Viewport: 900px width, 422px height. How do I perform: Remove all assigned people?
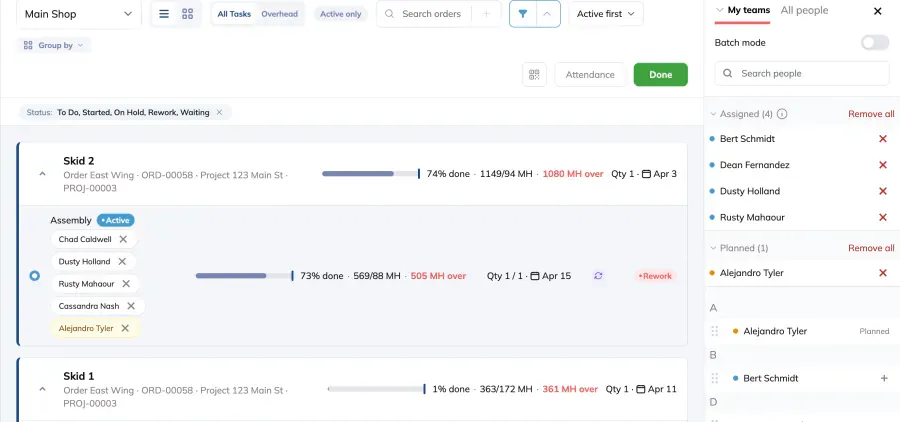click(x=871, y=114)
